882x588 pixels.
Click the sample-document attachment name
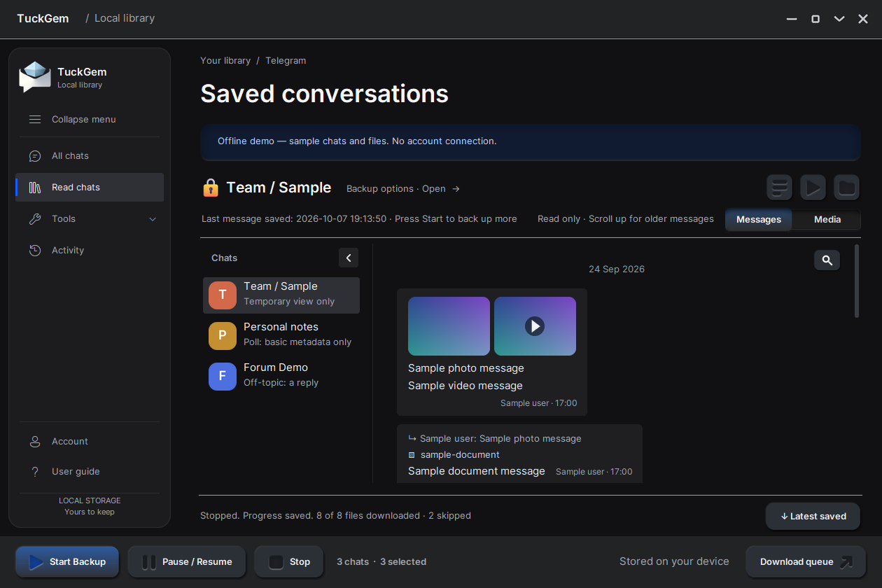click(x=460, y=455)
